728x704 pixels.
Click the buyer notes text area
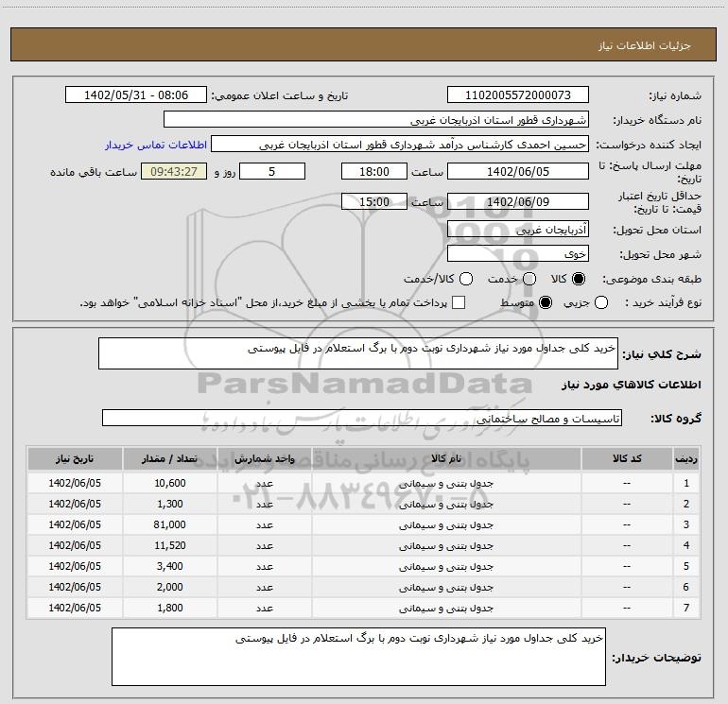click(358, 657)
